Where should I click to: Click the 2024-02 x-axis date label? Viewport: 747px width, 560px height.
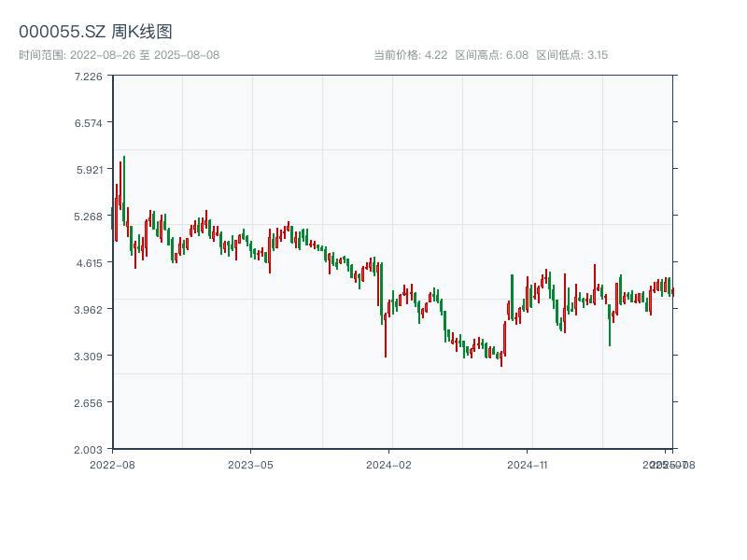(x=388, y=464)
